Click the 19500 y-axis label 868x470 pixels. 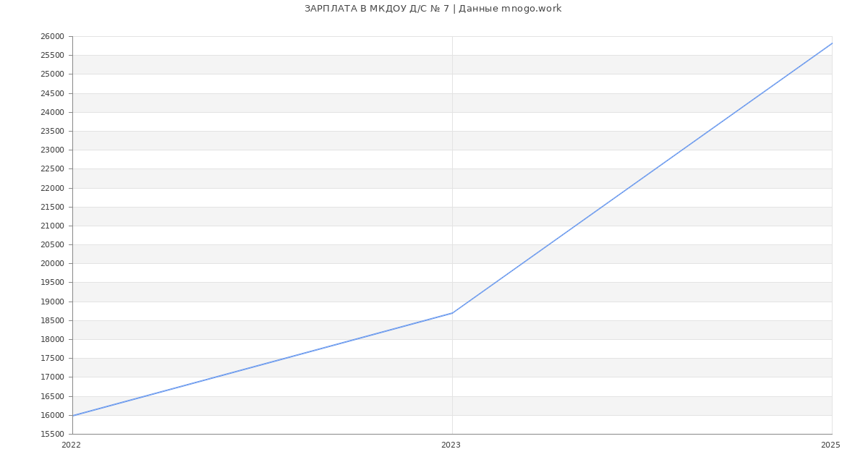[53, 283]
